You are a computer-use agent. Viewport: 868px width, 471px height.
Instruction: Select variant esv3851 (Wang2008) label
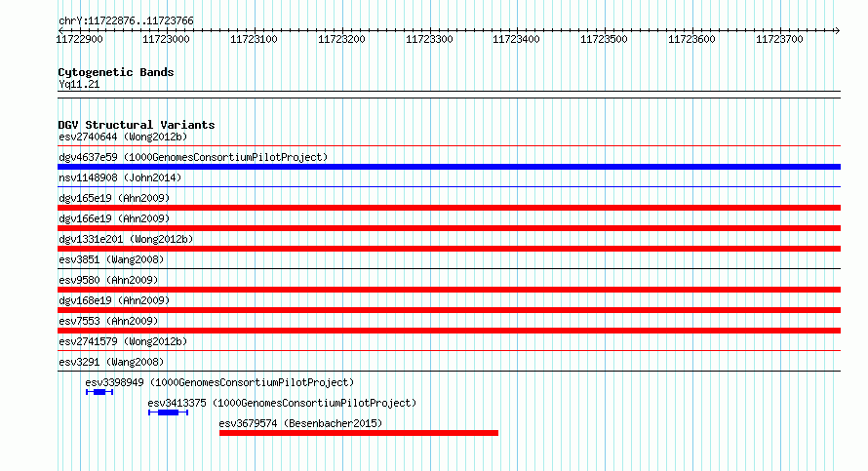(x=111, y=259)
